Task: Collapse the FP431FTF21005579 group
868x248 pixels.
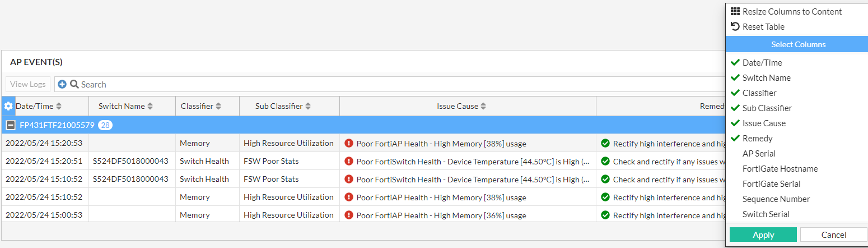Action: click(x=10, y=125)
